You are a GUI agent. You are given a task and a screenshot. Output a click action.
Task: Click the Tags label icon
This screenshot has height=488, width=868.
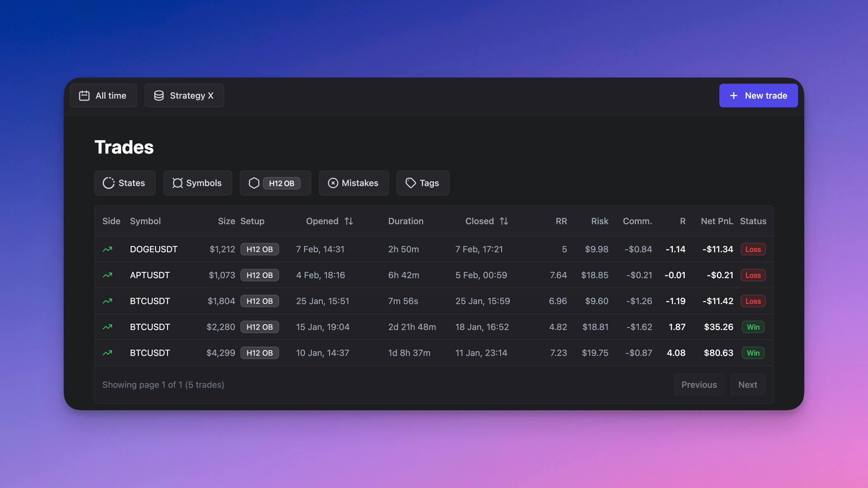tap(410, 183)
